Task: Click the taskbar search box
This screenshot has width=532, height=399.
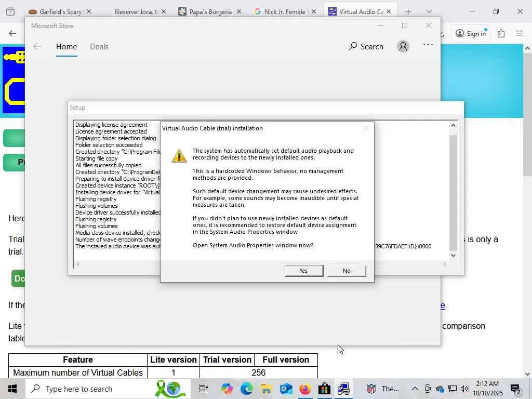Action: tap(108, 389)
